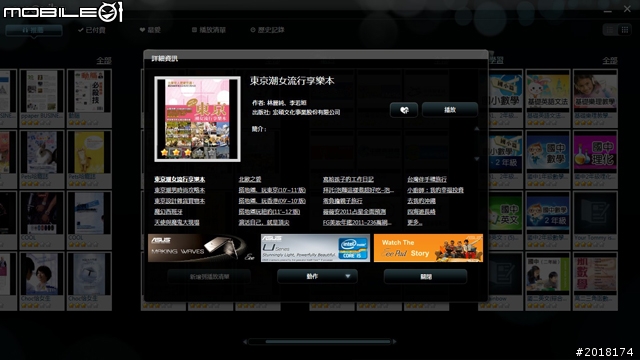640x360 pixels.
Task: Click the greyed 新增到播放清單 button
Action: tap(209, 276)
